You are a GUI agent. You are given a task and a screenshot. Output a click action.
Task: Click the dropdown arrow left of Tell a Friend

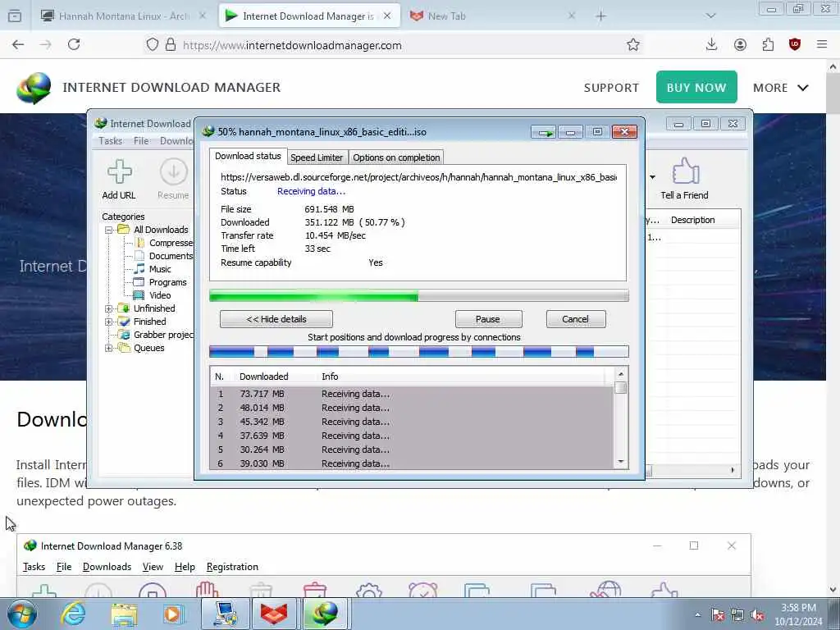[x=652, y=177]
